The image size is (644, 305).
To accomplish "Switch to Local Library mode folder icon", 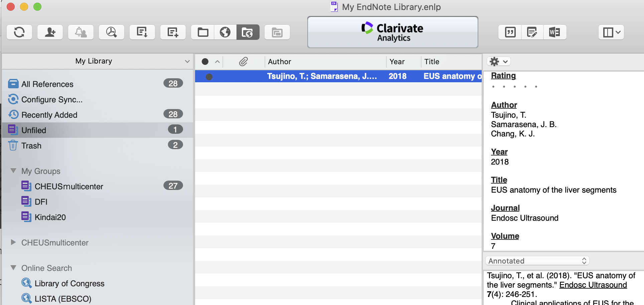I will pos(203,32).
